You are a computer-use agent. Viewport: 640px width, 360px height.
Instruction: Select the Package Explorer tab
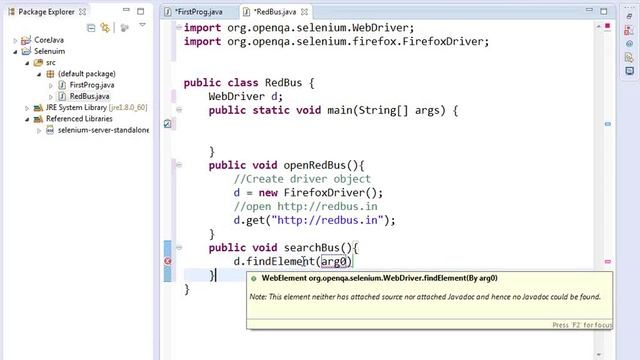click(x=47, y=12)
